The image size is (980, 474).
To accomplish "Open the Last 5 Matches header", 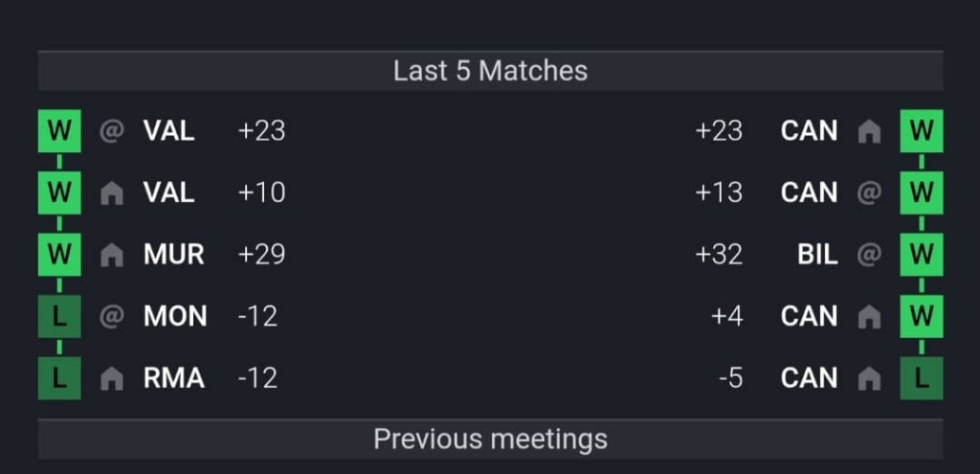I will point(491,71).
